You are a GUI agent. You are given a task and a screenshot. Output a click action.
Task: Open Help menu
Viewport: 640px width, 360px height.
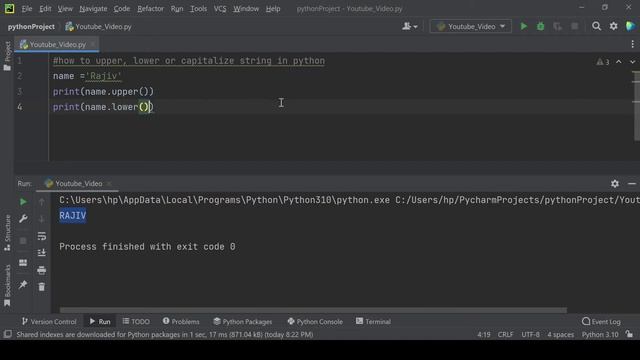pos(273,9)
